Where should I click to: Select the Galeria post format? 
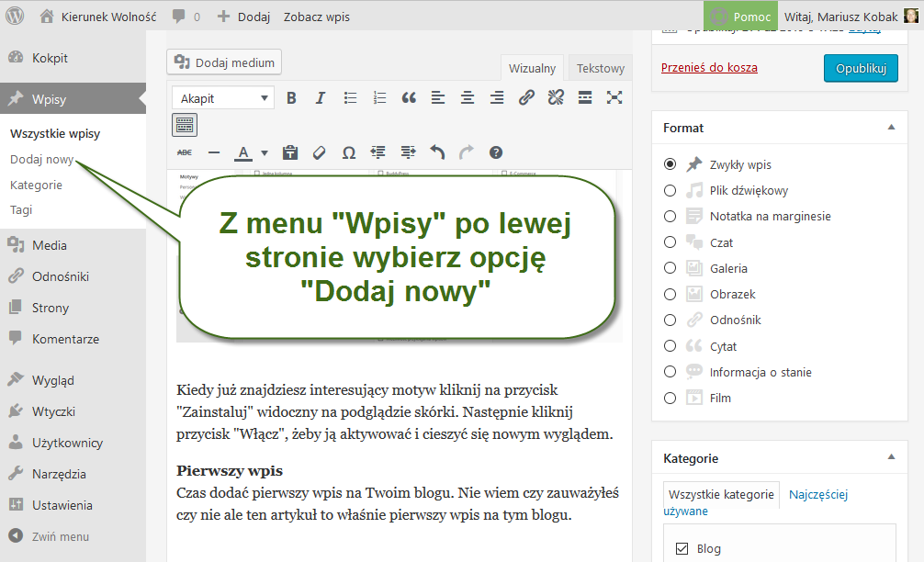[x=670, y=269]
